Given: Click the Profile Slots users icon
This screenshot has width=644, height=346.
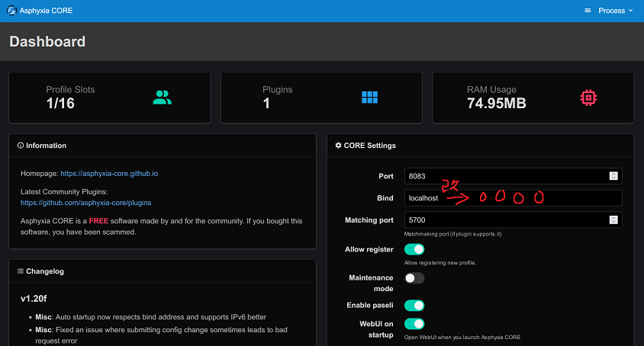Looking at the screenshot, I should click(x=163, y=98).
